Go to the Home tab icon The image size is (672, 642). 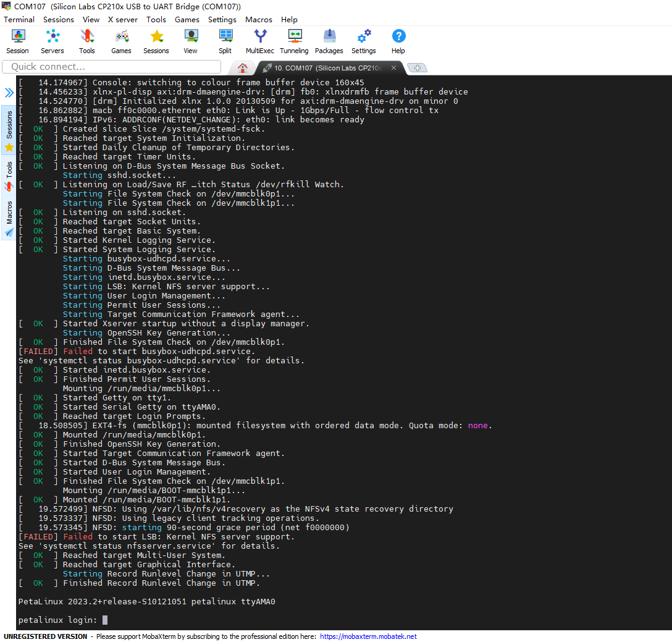pyautogui.click(x=243, y=68)
